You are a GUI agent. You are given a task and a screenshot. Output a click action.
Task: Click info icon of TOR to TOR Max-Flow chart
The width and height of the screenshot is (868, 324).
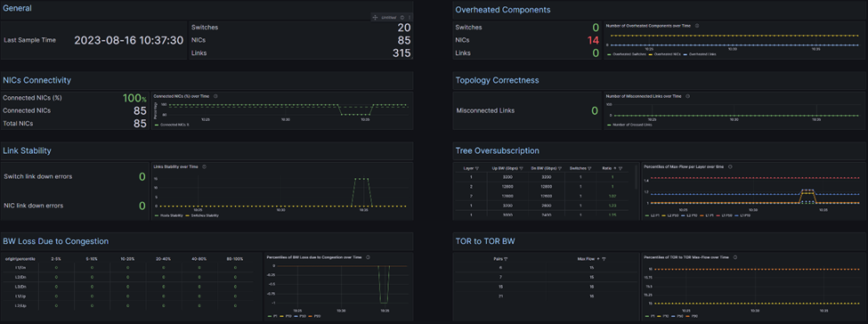click(x=735, y=257)
